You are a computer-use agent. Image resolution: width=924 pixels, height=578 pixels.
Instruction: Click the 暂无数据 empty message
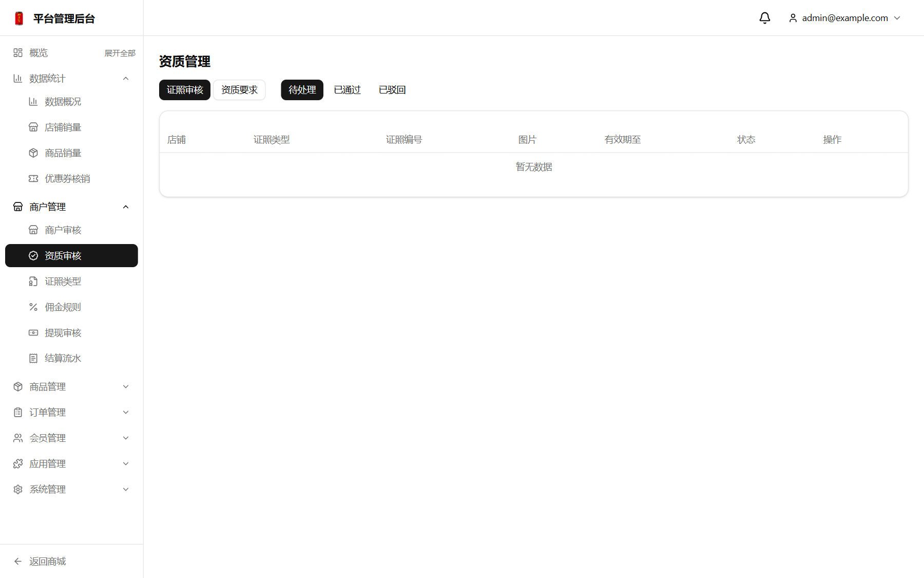534,166
